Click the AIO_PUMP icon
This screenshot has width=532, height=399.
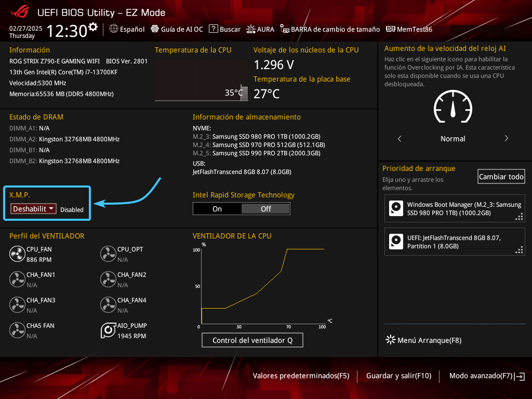point(108,330)
